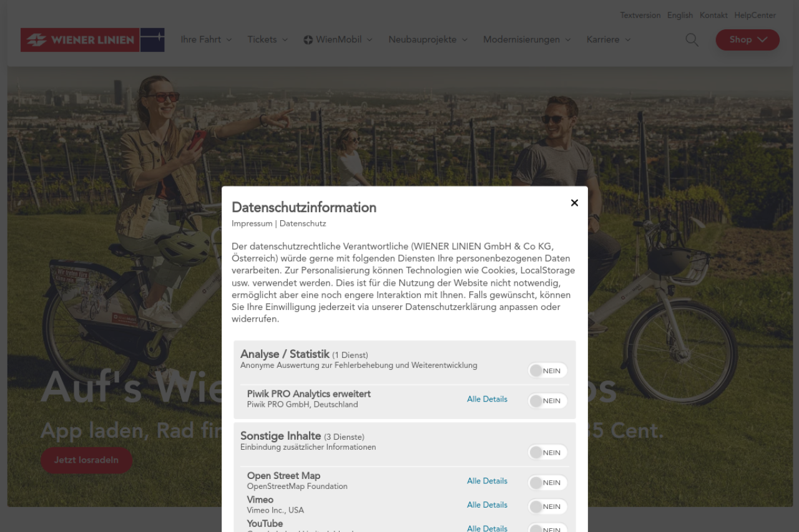This screenshot has height=532, width=799.
Task: Toggle Sonstige Inhalte category switch
Action: (x=547, y=452)
